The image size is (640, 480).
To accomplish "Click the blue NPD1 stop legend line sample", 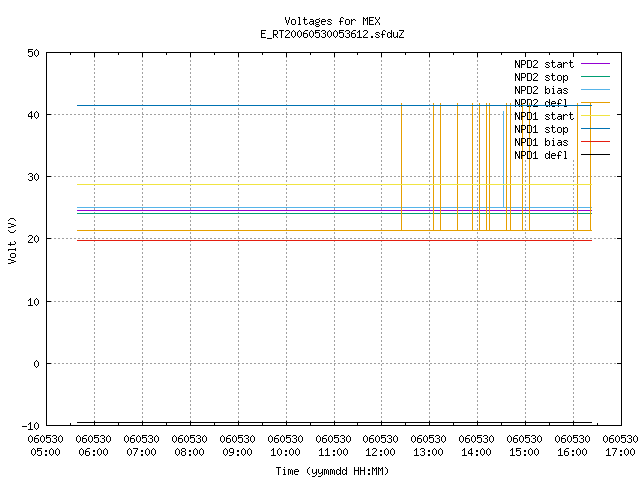I will coord(595,129).
